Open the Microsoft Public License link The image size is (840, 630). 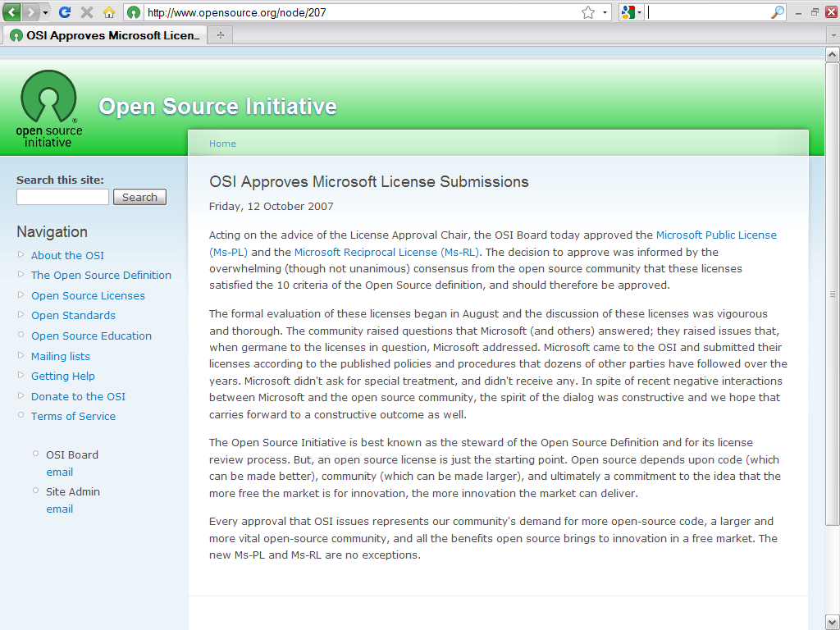tap(716, 235)
